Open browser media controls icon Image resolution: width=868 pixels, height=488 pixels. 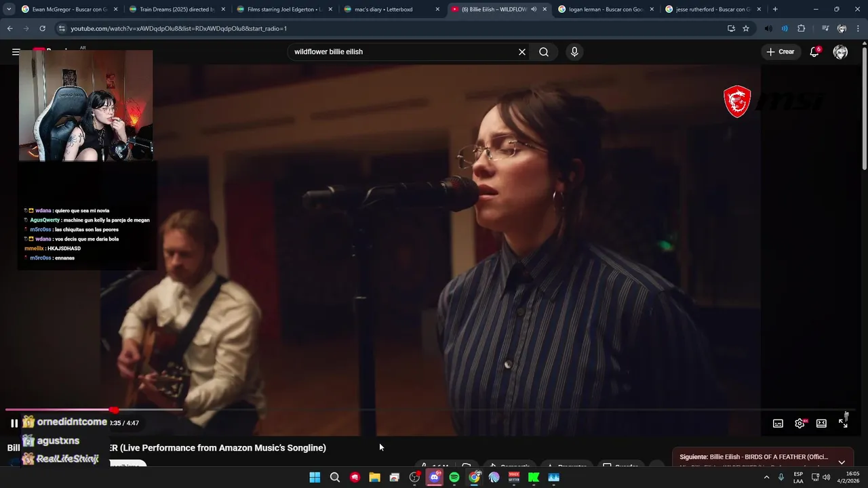click(825, 28)
